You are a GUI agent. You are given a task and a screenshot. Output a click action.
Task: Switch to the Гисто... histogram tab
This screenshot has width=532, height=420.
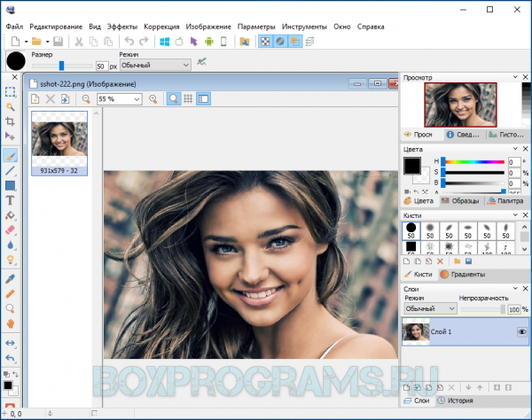point(506,135)
